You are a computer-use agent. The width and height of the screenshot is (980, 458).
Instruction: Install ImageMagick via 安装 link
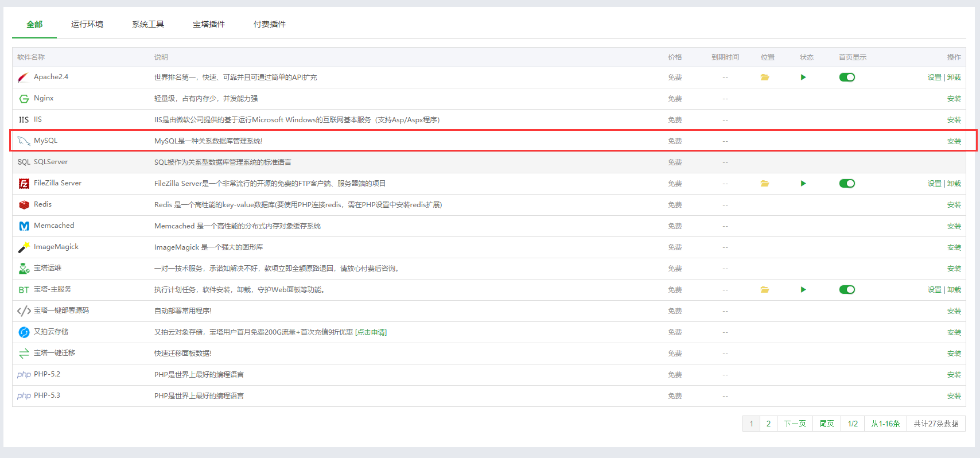point(954,247)
